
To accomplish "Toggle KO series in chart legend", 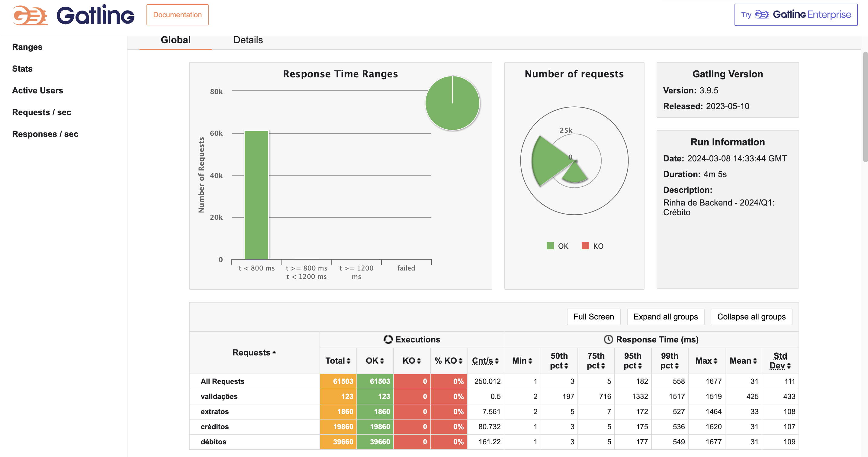I will coord(593,246).
